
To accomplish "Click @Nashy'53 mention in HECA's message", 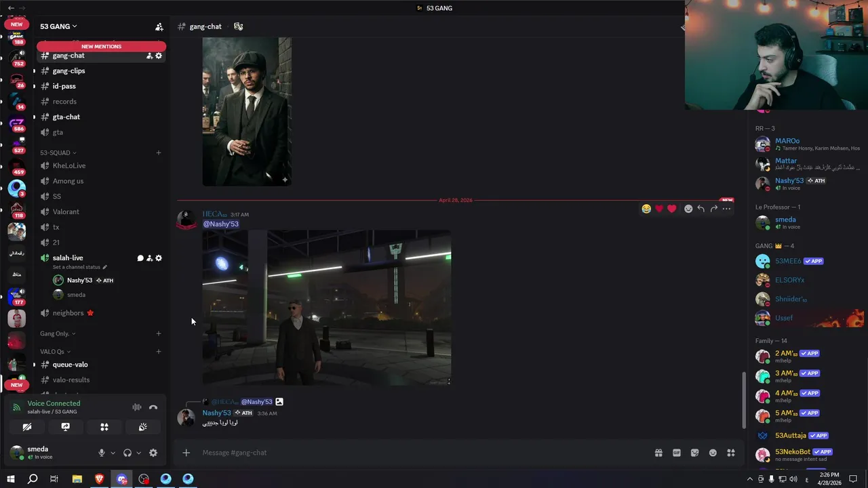I will pos(221,224).
